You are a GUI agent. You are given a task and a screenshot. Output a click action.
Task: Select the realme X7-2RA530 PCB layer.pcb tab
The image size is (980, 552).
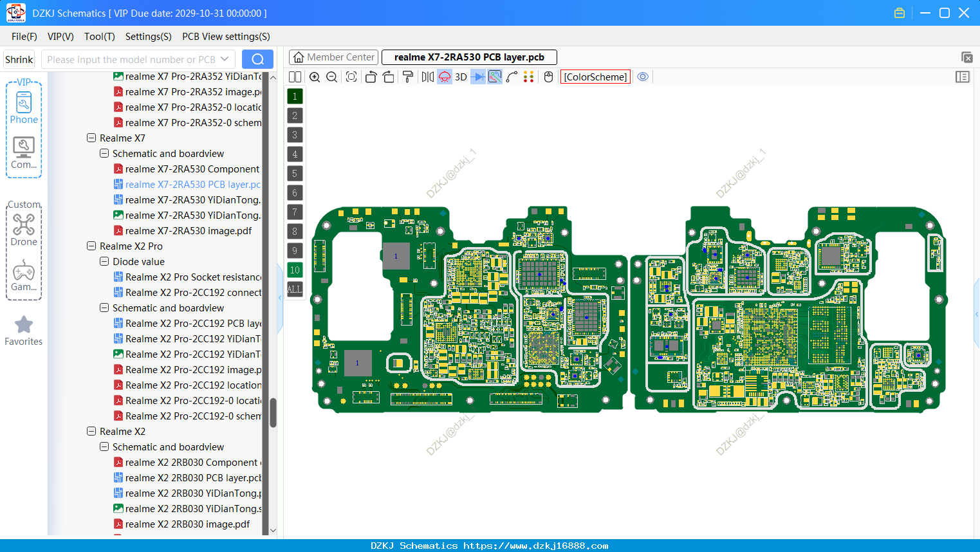coord(469,57)
